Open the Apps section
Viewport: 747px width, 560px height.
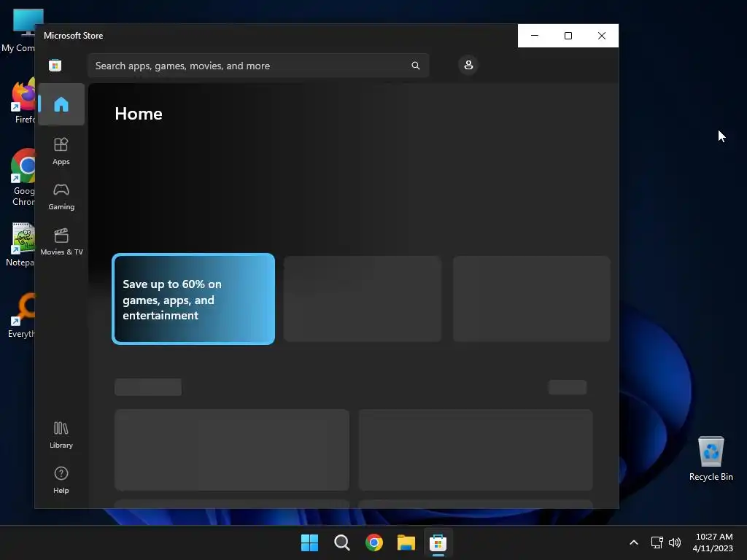[x=61, y=151]
